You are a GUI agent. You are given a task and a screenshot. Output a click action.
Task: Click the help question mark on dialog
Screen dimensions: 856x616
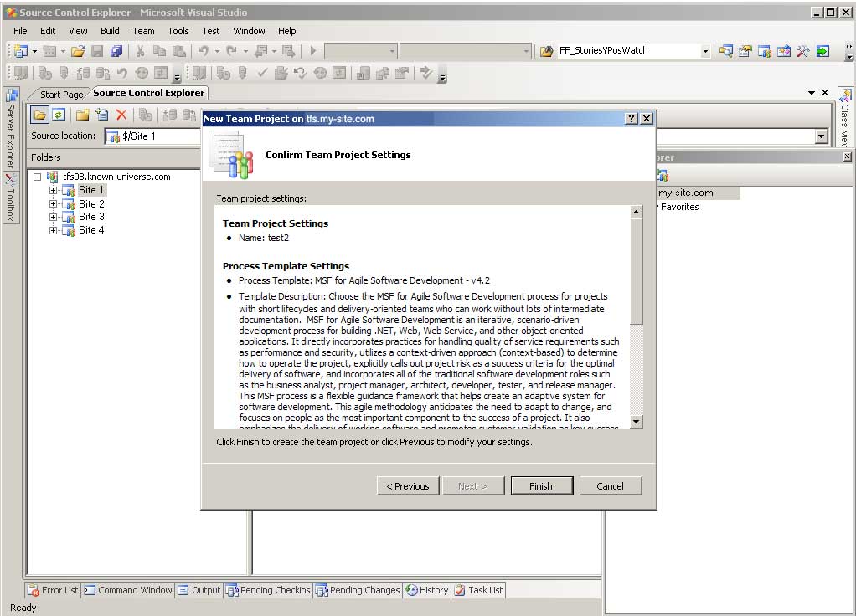pos(631,118)
